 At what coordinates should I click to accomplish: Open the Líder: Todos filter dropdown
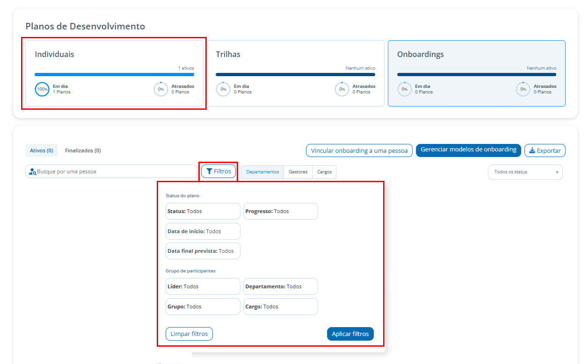tap(203, 286)
